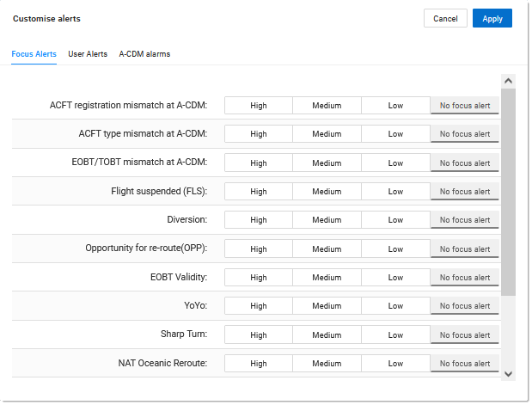This screenshot has height=405, width=532.
Task: Set Diversion alert to Low
Action: click(395, 220)
